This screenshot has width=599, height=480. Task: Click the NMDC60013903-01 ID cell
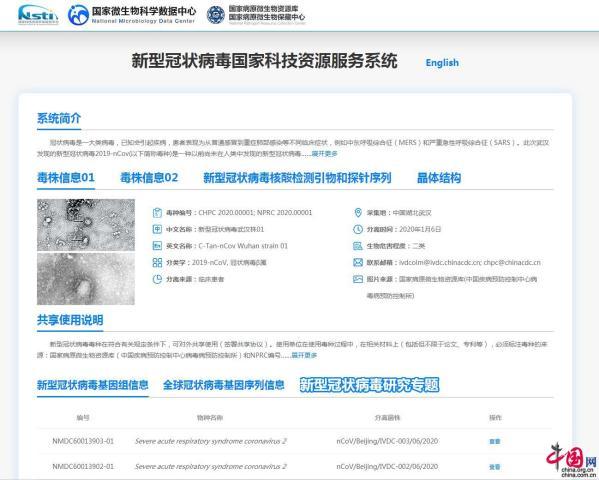coord(83,441)
